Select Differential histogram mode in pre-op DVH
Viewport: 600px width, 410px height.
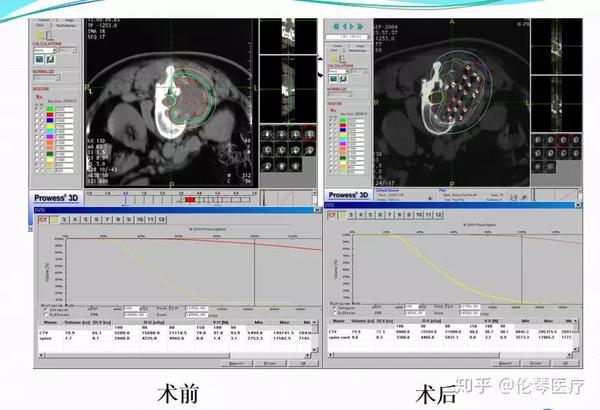pyautogui.click(x=46, y=315)
